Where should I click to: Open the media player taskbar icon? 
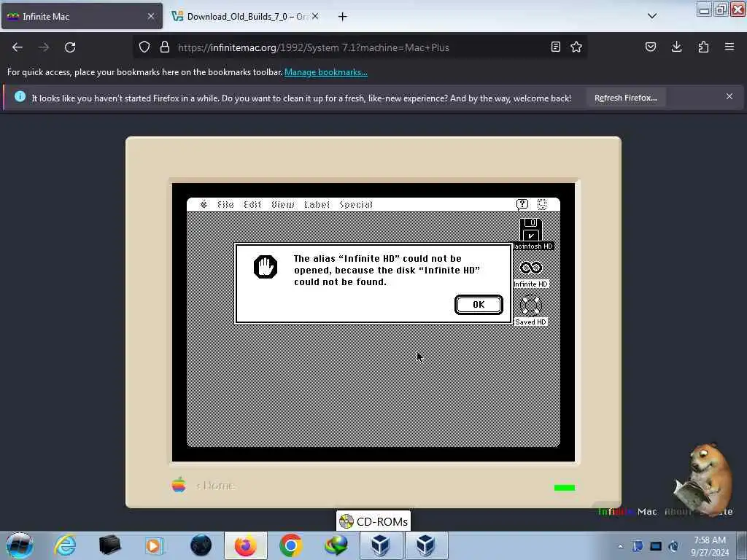point(155,545)
